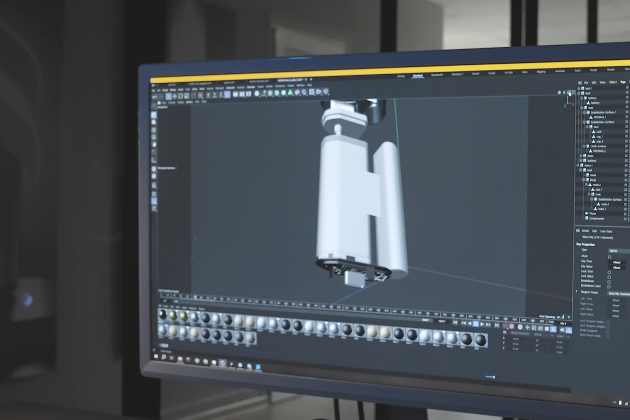The image size is (630, 420).
Task: Click the first material sphere in the material manager
Action: [163, 317]
